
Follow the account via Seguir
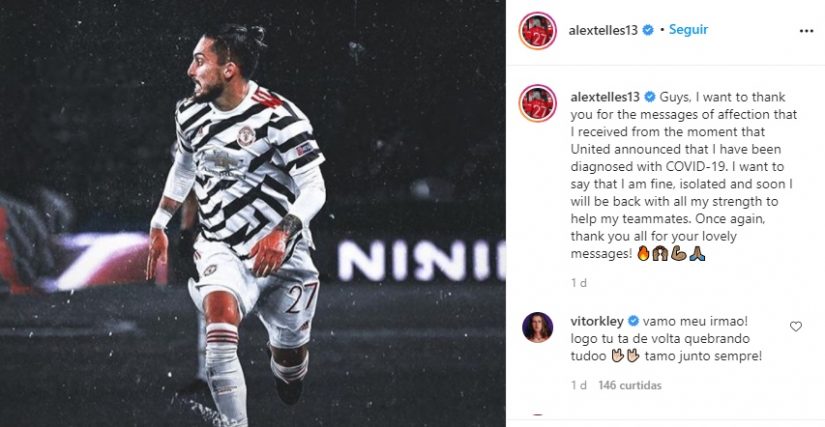click(x=688, y=30)
